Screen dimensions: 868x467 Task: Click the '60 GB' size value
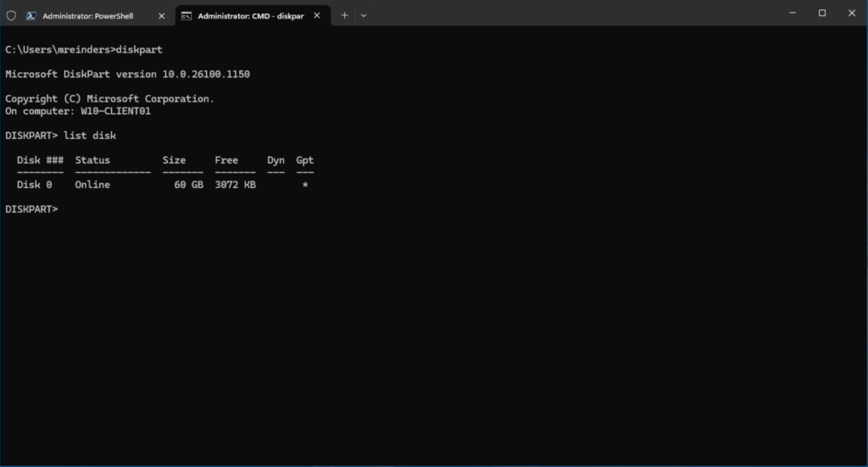pos(189,185)
